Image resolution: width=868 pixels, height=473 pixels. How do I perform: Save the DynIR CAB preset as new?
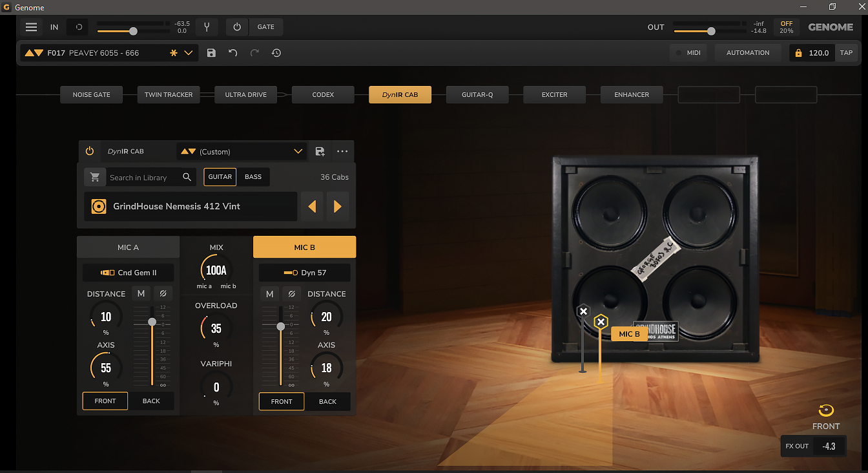click(x=320, y=151)
